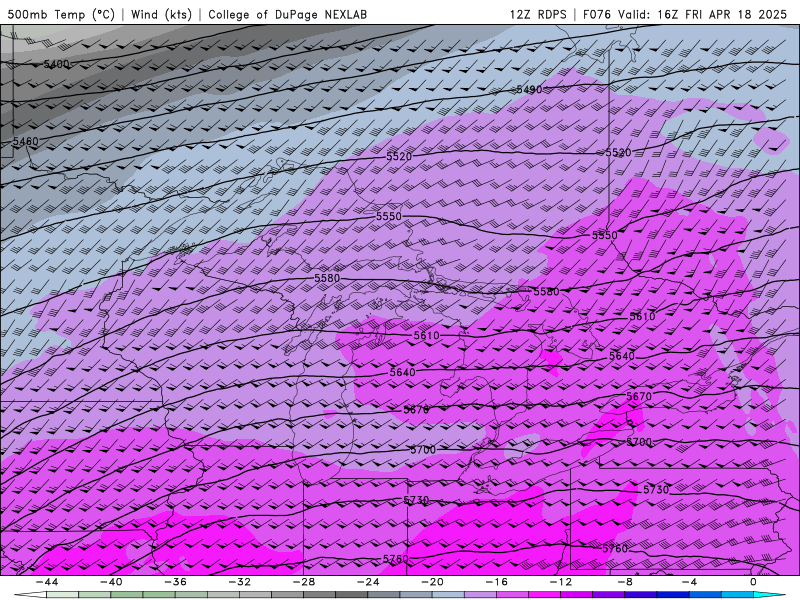Click the western 5580 contour label

(327, 279)
